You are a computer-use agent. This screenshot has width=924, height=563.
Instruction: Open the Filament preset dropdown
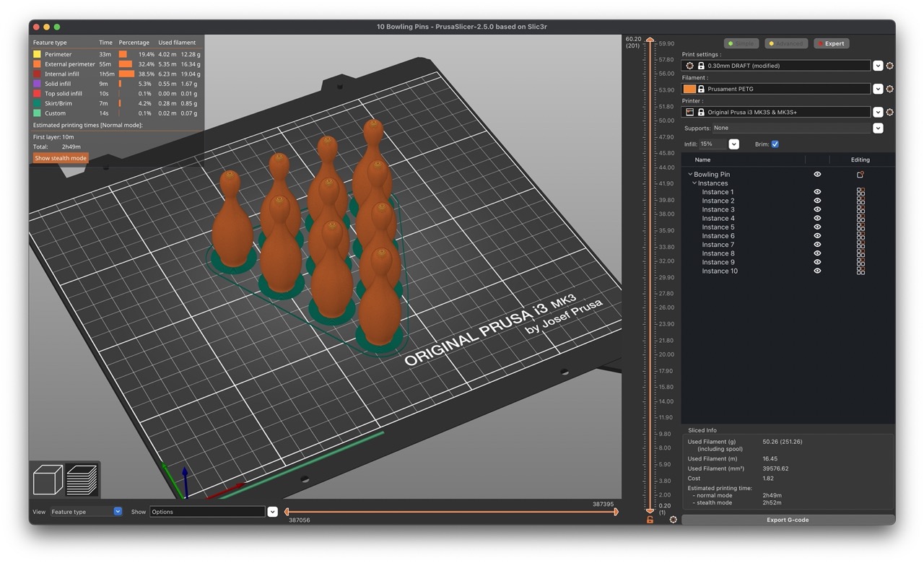click(x=878, y=89)
